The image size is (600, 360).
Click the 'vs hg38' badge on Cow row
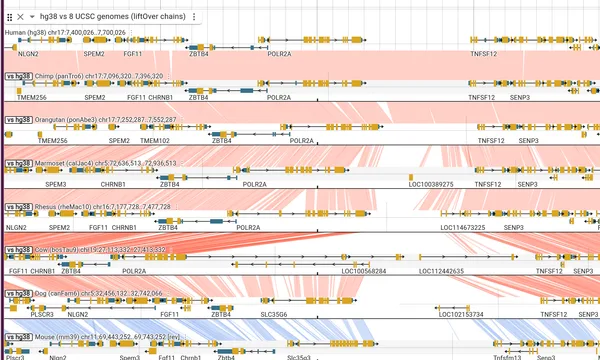tap(19, 250)
